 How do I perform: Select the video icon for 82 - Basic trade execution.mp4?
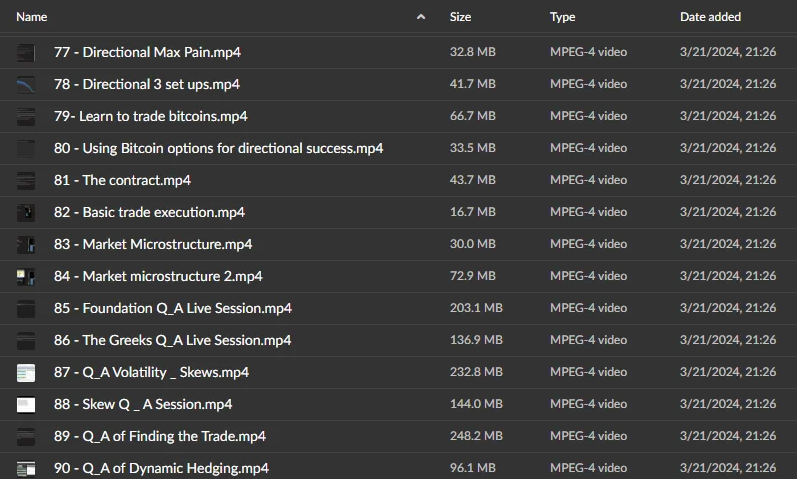click(x=26, y=212)
